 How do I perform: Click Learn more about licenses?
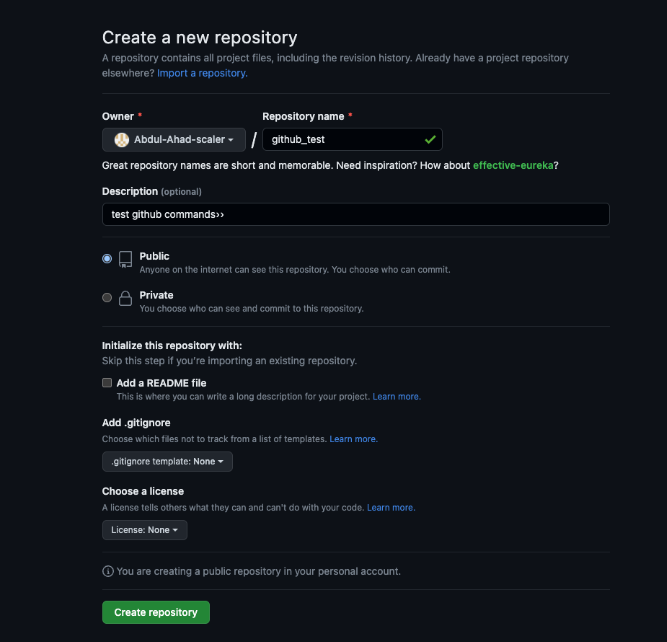click(x=390, y=508)
